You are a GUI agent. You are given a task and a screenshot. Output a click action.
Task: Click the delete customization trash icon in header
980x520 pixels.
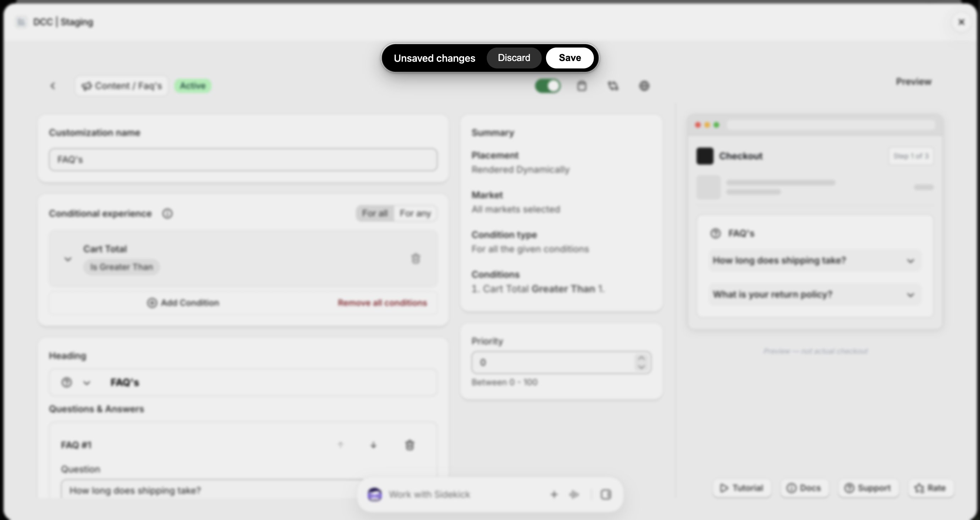pos(582,86)
